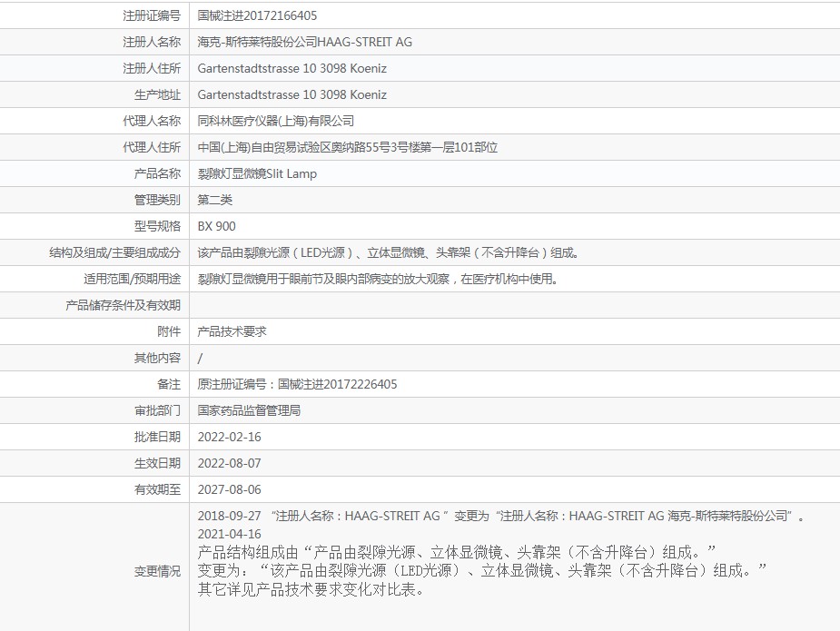
Task: Click the 型号规格 label
Action: (157, 226)
